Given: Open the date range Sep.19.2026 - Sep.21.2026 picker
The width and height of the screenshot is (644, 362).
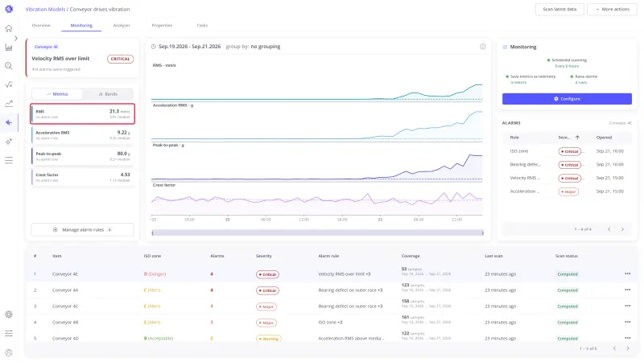Looking at the screenshot, I should [189, 47].
